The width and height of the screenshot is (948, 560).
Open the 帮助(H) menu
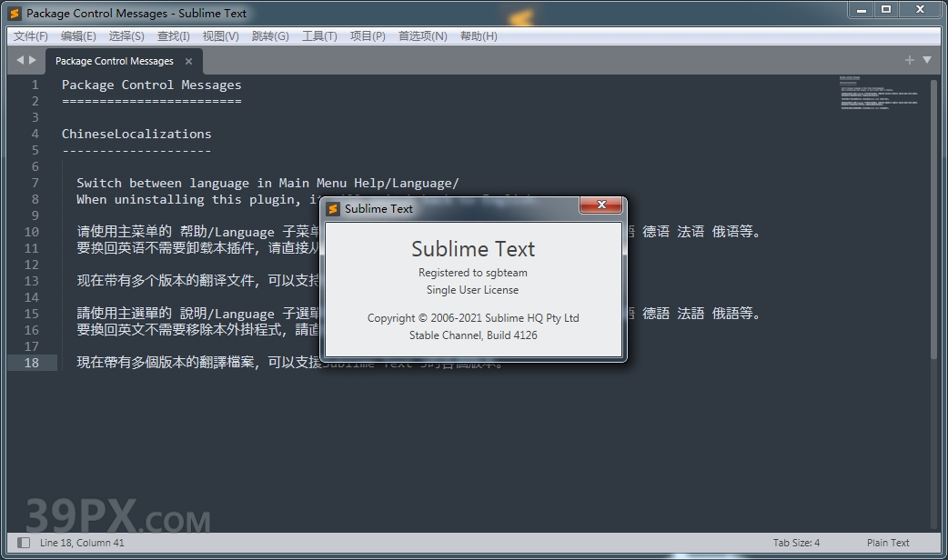pos(479,36)
